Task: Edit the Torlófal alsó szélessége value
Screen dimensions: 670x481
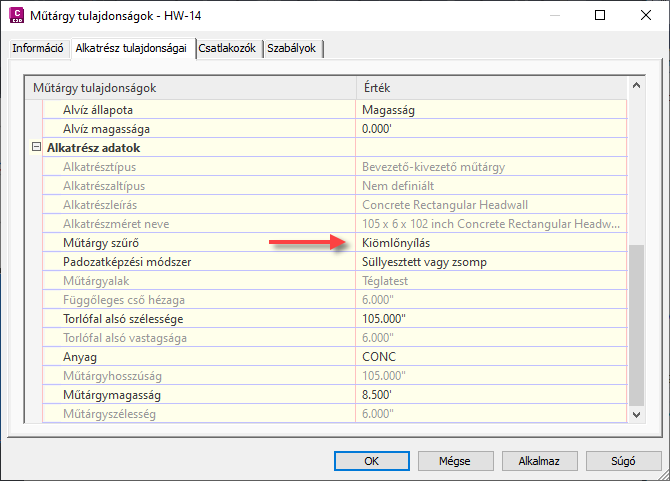Action: pyautogui.click(x=490, y=318)
